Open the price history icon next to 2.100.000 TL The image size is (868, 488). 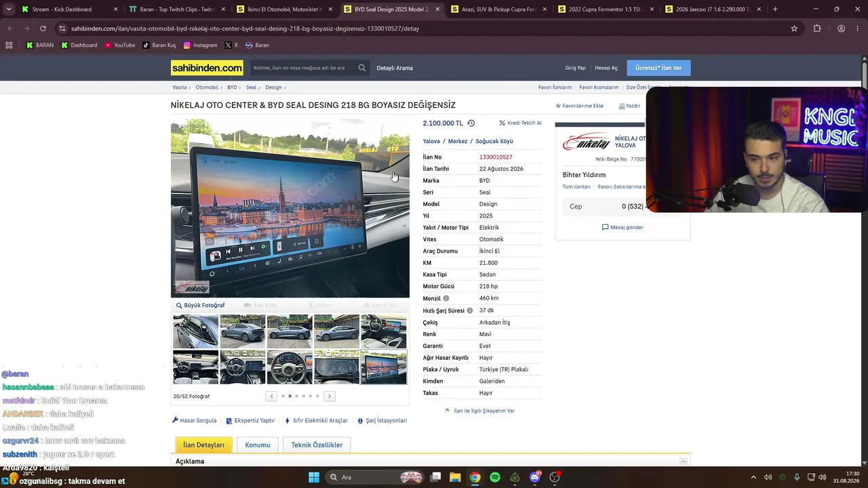[x=471, y=123]
